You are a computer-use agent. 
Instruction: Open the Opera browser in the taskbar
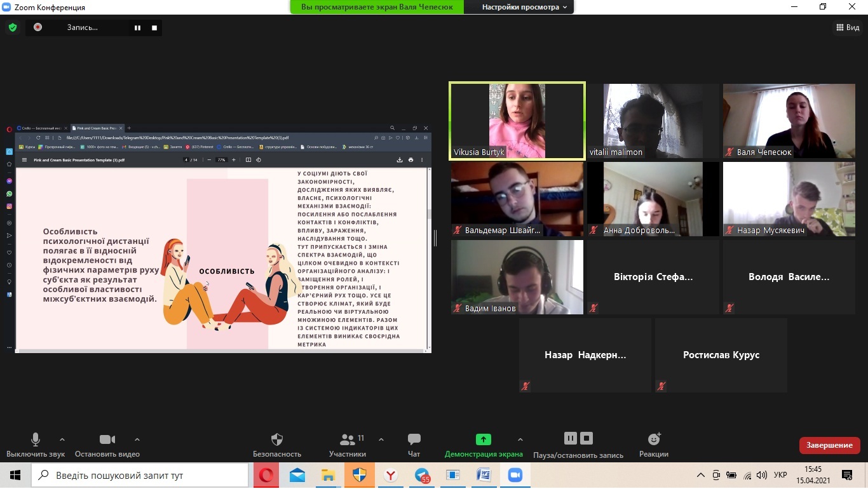[x=267, y=475]
